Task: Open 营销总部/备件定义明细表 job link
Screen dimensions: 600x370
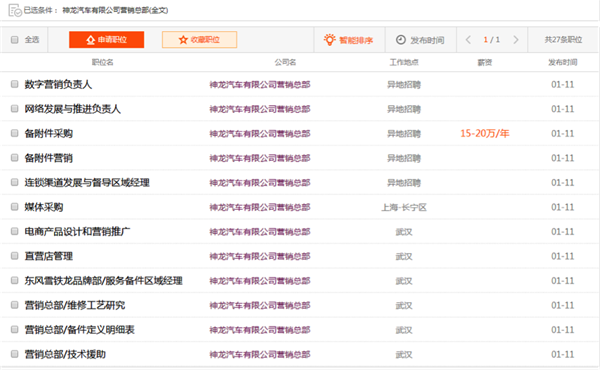Action: click(x=80, y=330)
